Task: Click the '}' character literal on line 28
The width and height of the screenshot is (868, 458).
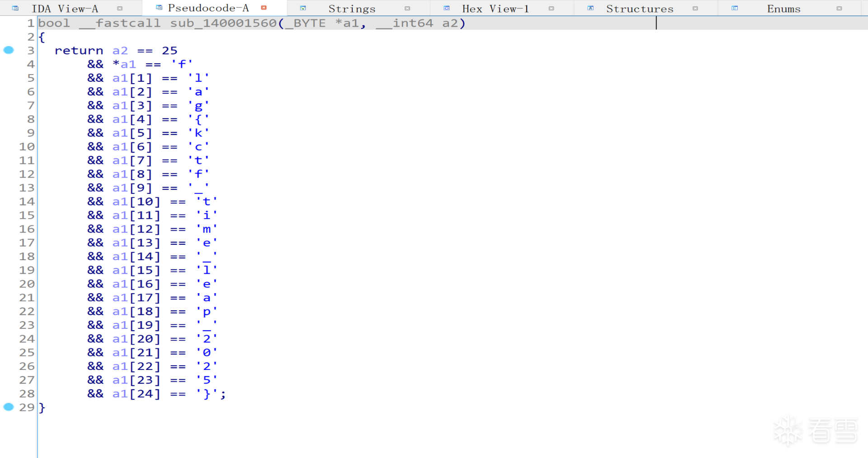Action: coord(207,394)
